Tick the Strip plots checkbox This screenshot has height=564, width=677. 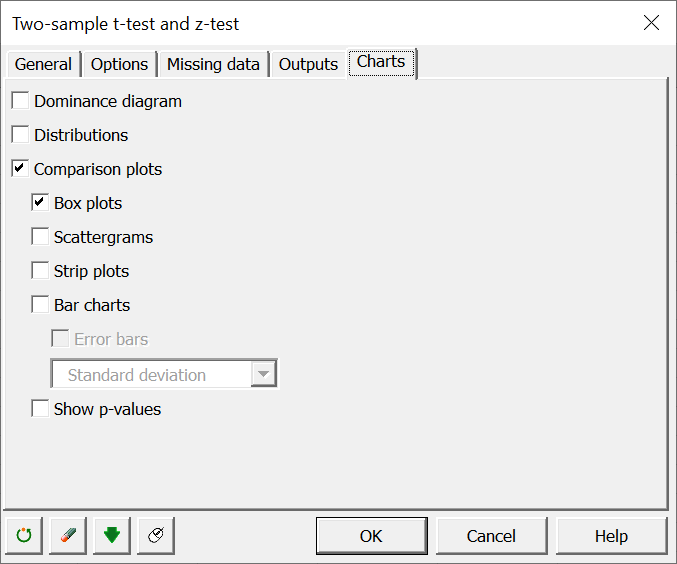40,271
